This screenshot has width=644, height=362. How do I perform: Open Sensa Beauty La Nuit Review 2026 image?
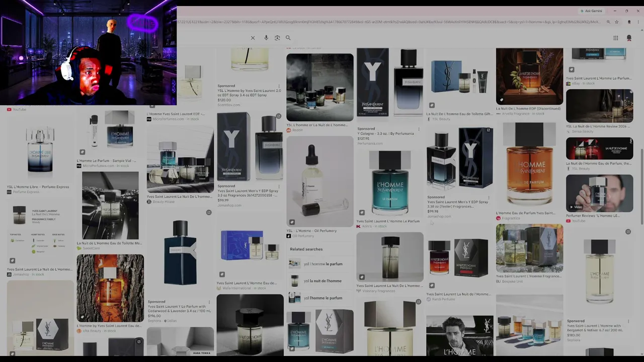click(599, 106)
